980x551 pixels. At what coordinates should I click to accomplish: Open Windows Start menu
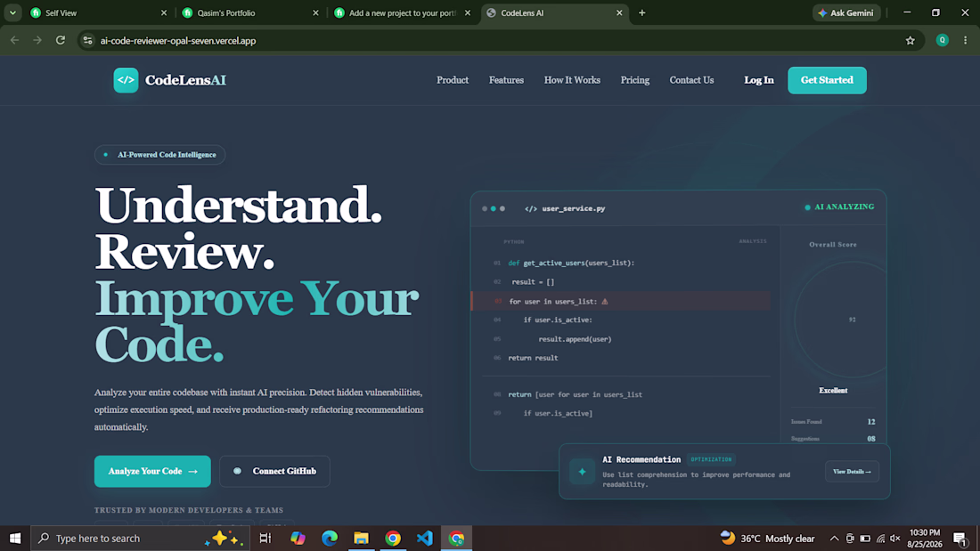coord(15,538)
